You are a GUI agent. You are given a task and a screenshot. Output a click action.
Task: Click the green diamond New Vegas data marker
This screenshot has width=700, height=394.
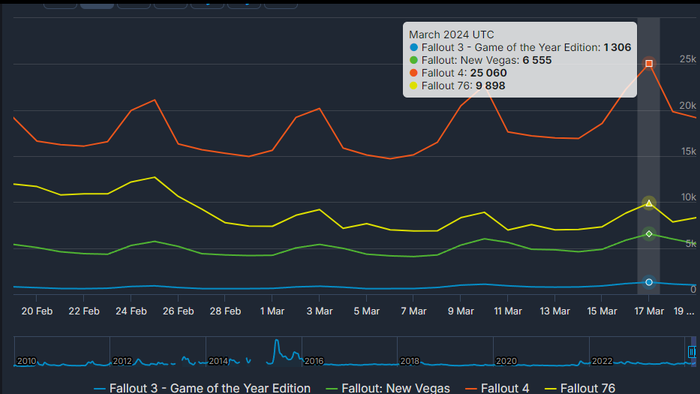[x=649, y=234]
